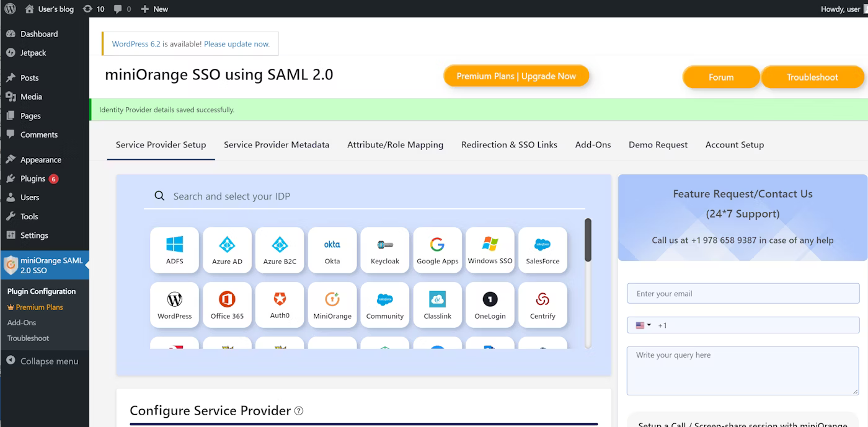The height and width of the screenshot is (427, 868).
Task: Select Google Apps as the IDP
Action: point(437,250)
